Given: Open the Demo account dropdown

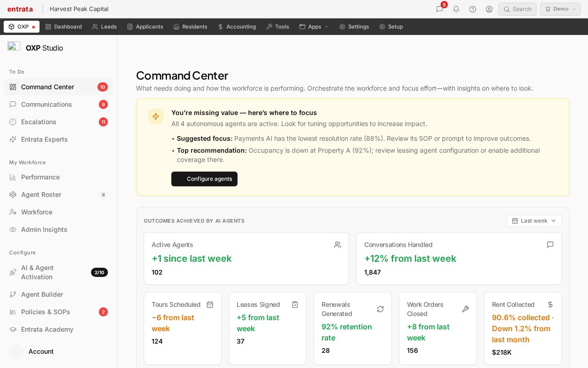Looking at the screenshot, I should tap(560, 9).
